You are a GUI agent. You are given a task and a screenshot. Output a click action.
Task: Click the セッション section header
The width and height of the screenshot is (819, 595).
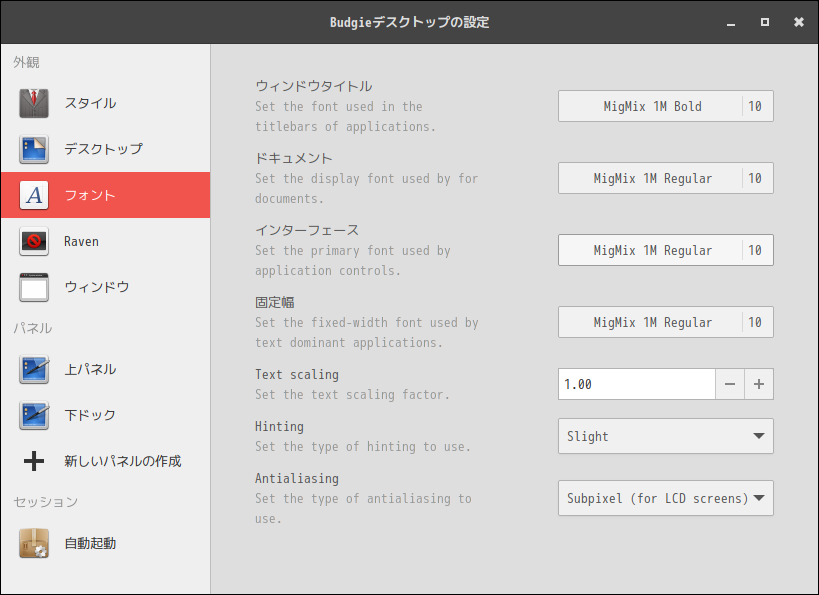[x=45, y=502]
